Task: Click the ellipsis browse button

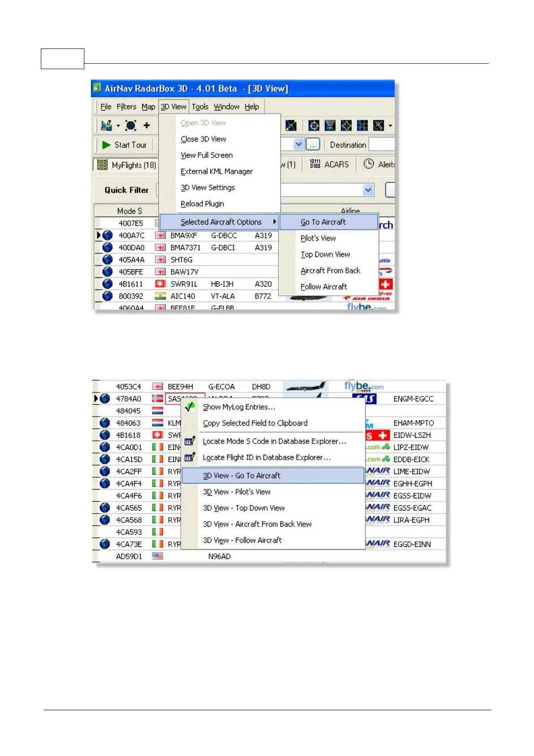Action: 313,145
